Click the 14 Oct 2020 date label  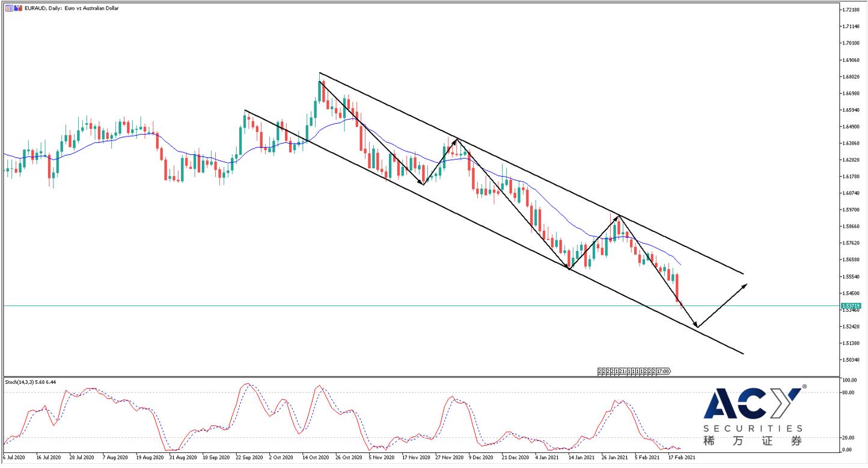coord(316,457)
